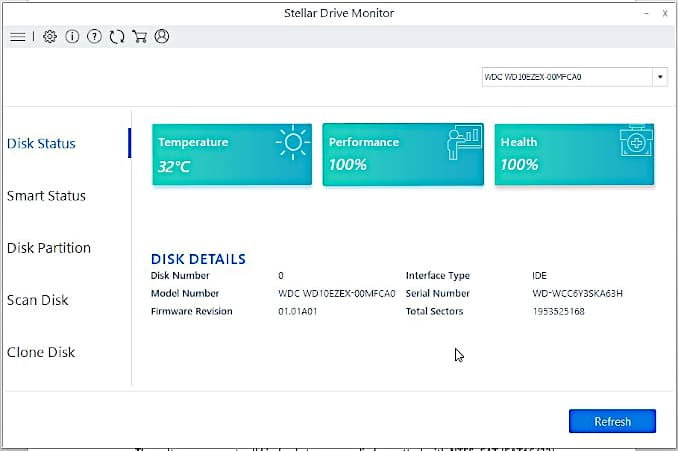This screenshot has height=451, width=678.
Task: Click the first-aid kit icon on Health card
Action: [636, 141]
